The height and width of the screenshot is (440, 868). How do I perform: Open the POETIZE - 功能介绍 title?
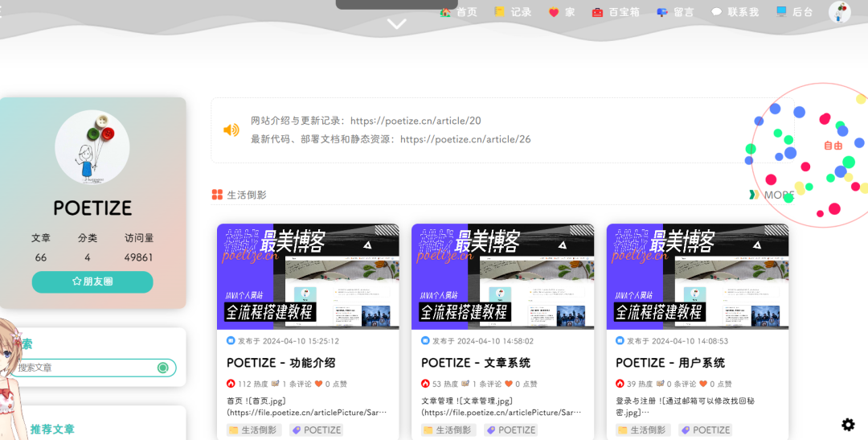pos(281,363)
